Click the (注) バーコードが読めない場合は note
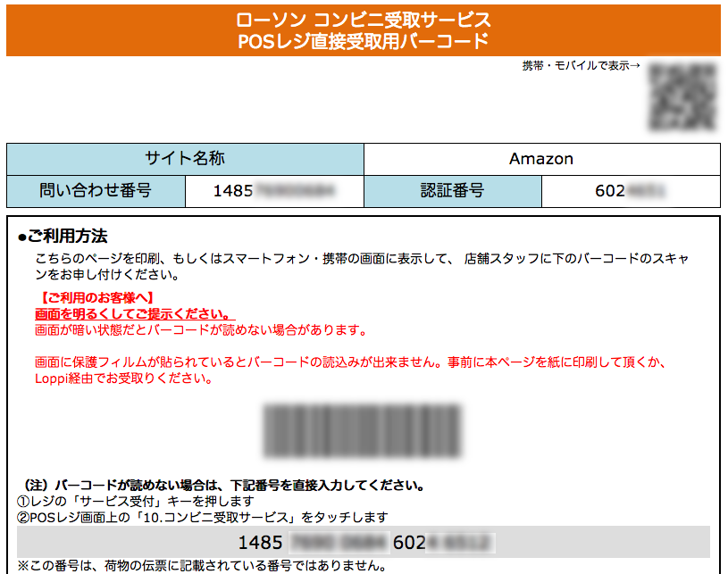 click(x=224, y=486)
